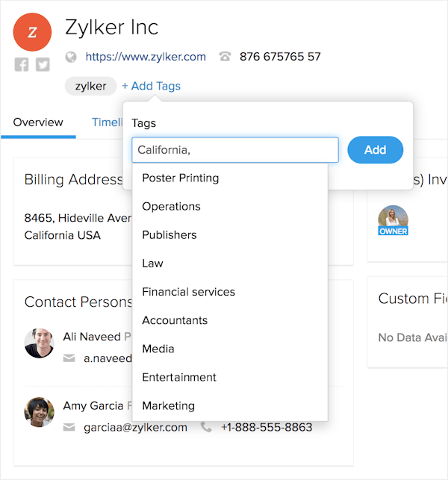This screenshot has width=448, height=480.
Task: Pick Financial services tag suggestion
Action: [x=230, y=292]
